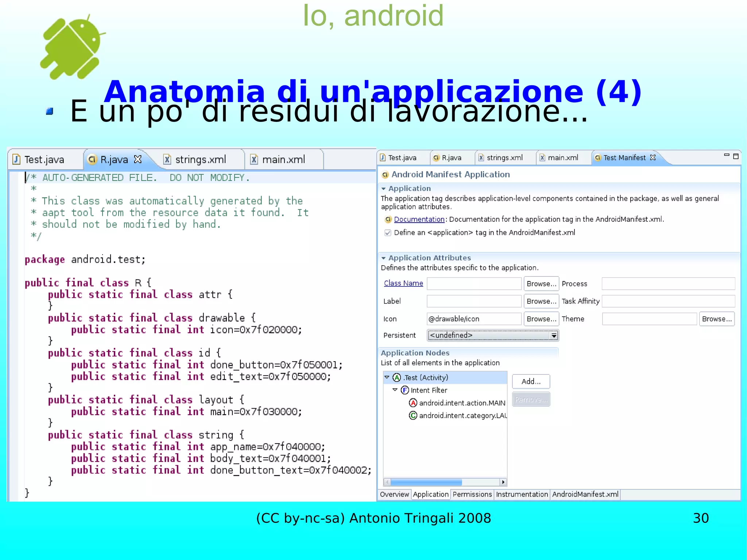Open main.xml tab in left editor
The width and height of the screenshot is (747, 560).
[x=283, y=159]
